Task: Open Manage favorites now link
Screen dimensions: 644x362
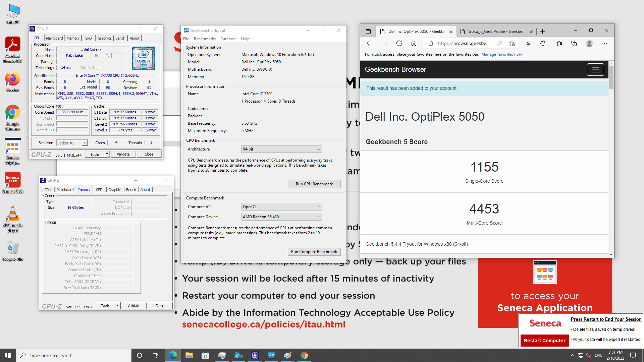Action: click(x=501, y=54)
